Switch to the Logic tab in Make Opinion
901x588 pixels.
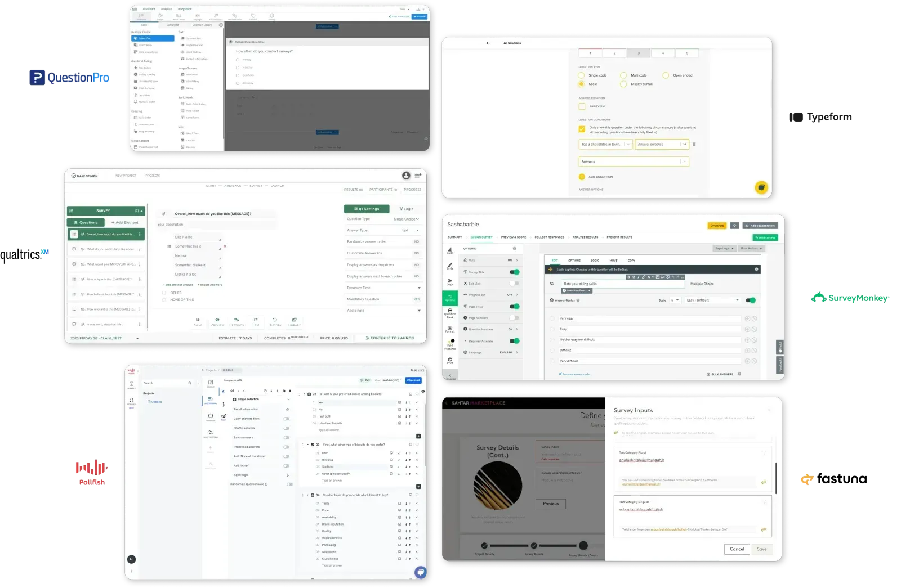(x=406, y=209)
